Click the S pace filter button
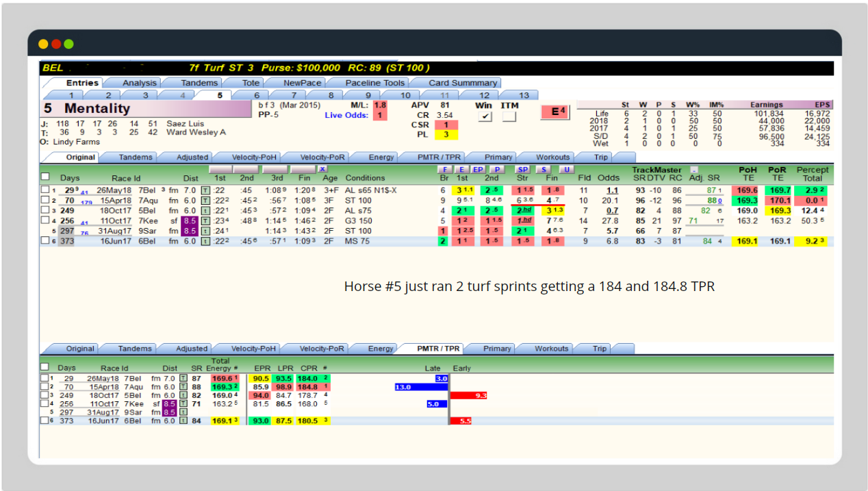 [x=544, y=168]
